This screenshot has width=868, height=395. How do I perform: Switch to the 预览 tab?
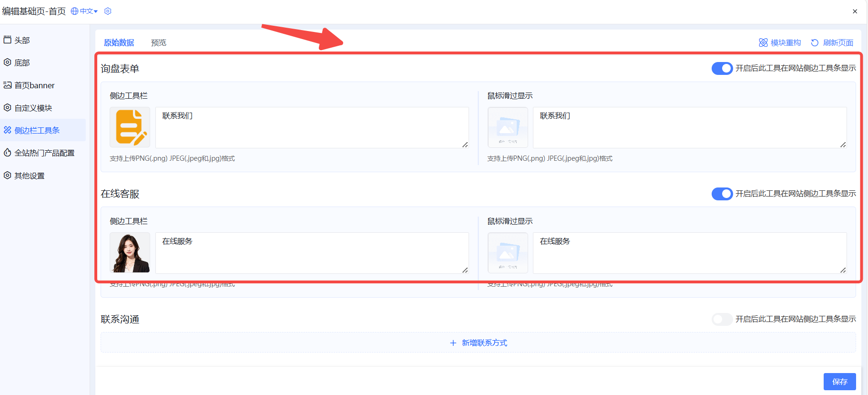158,43
